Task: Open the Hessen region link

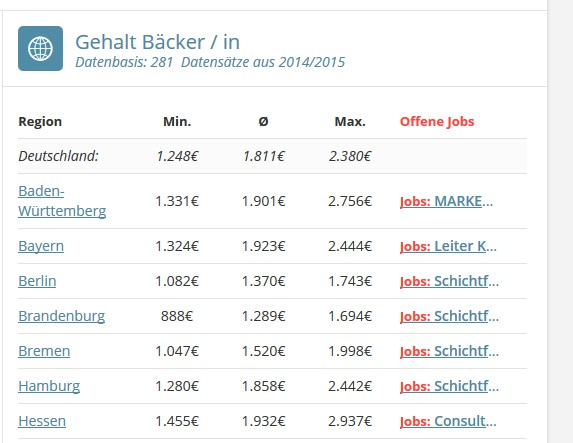Action: point(42,421)
